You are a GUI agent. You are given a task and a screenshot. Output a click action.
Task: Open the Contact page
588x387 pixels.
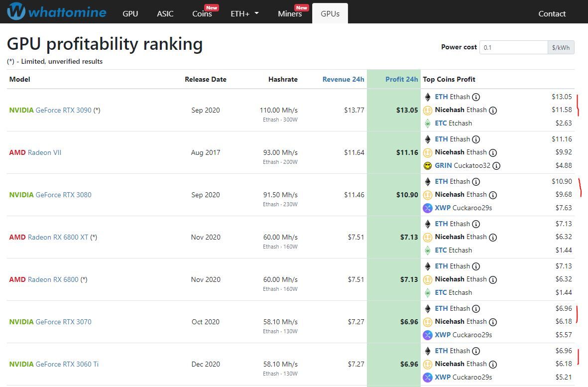tap(552, 13)
